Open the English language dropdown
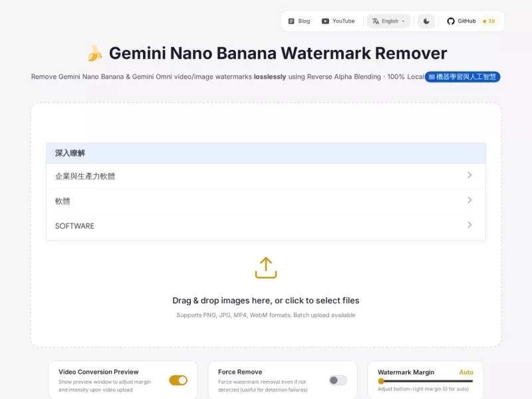Viewport: 532px width, 399px height. click(x=389, y=21)
